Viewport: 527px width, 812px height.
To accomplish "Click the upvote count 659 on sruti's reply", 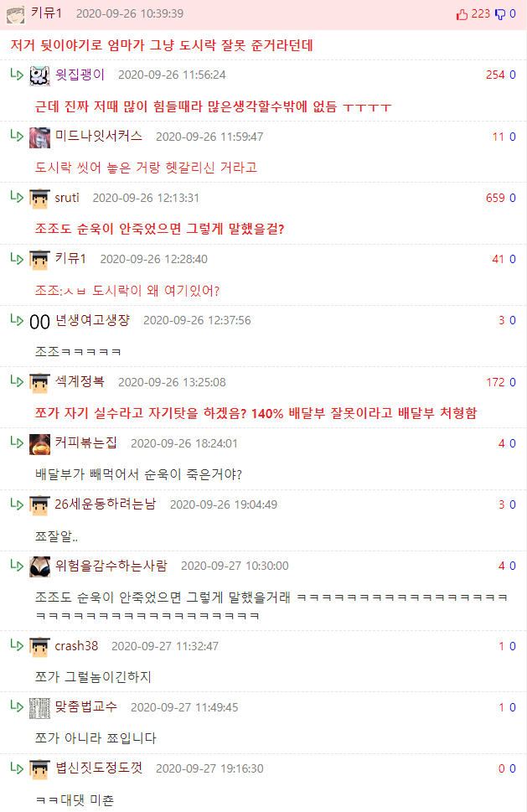I will (495, 198).
